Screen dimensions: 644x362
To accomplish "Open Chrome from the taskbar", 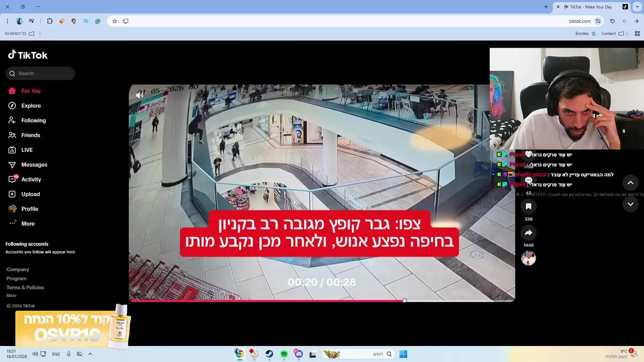I will click(x=239, y=354).
